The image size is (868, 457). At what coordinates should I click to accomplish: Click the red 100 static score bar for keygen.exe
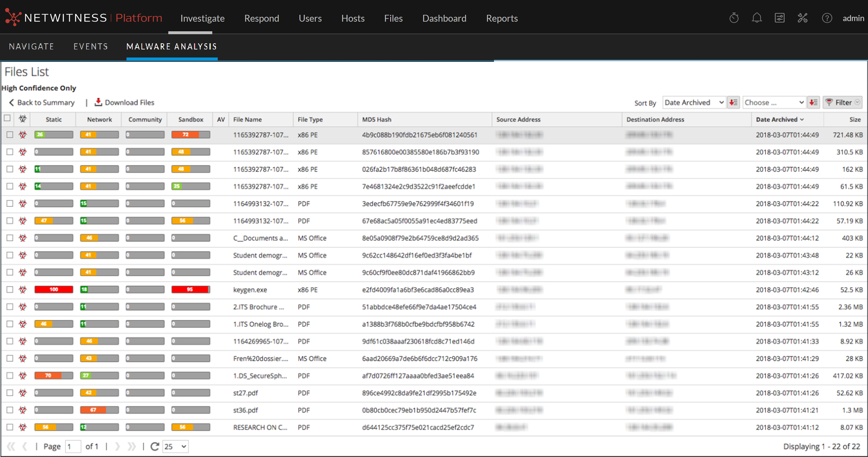53,289
